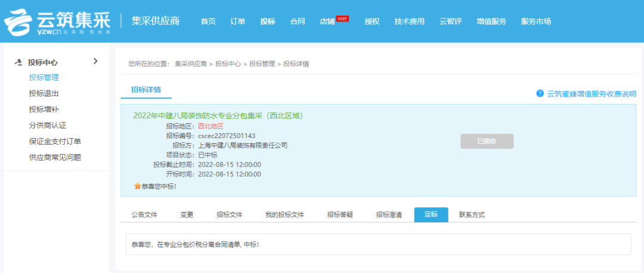The image size is (644, 273).
Task: Click the 专业分包价税分离合同清单 result message
Action: pos(196,244)
